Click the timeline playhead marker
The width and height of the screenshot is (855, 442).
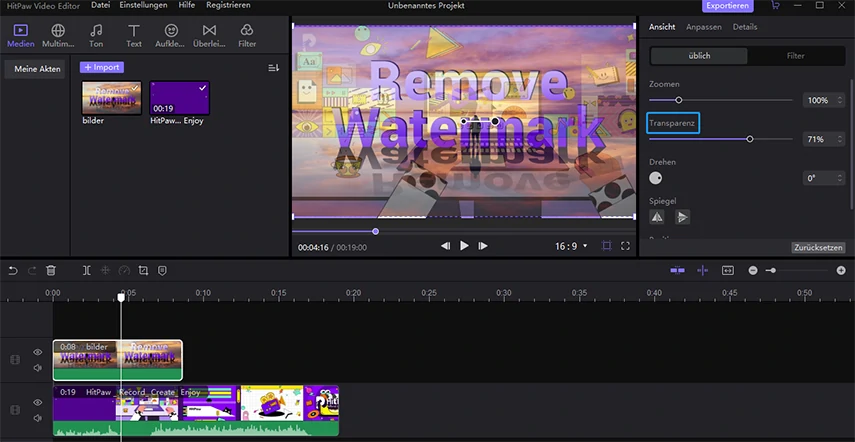121,297
